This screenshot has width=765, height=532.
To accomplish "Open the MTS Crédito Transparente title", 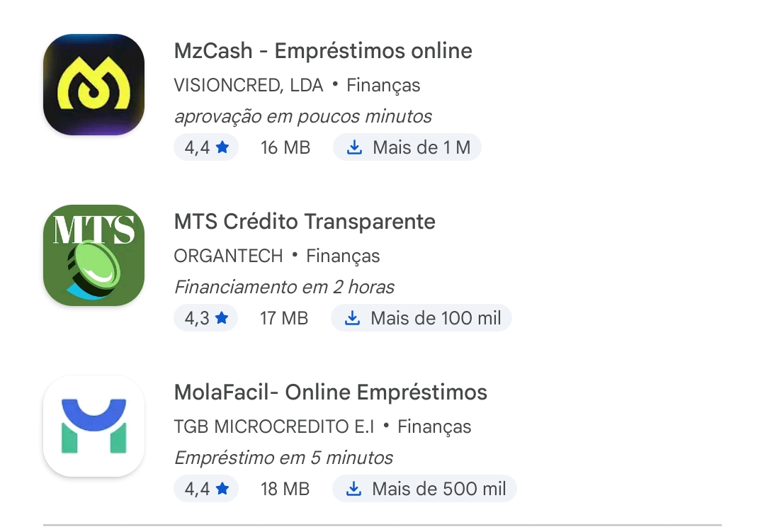I will [305, 222].
